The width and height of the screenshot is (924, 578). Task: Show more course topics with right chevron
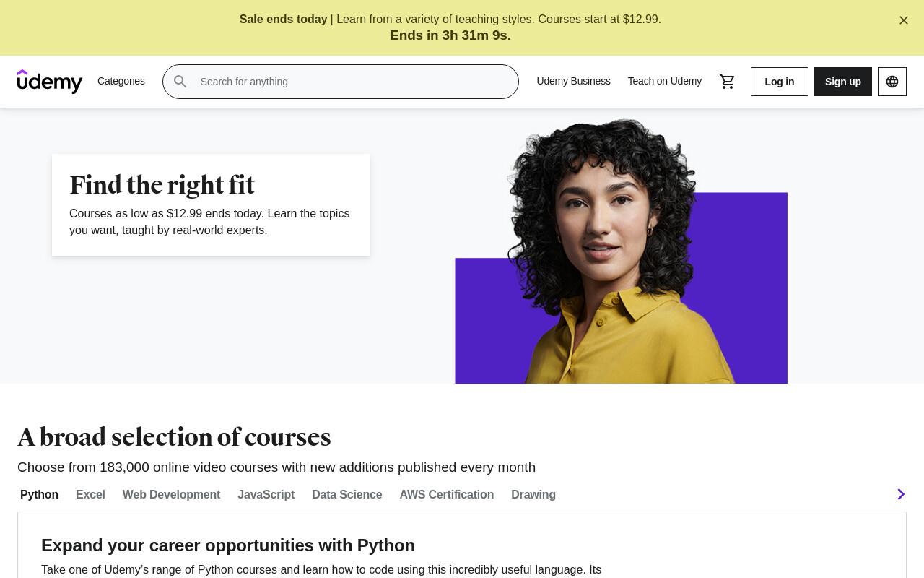pyautogui.click(x=901, y=494)
